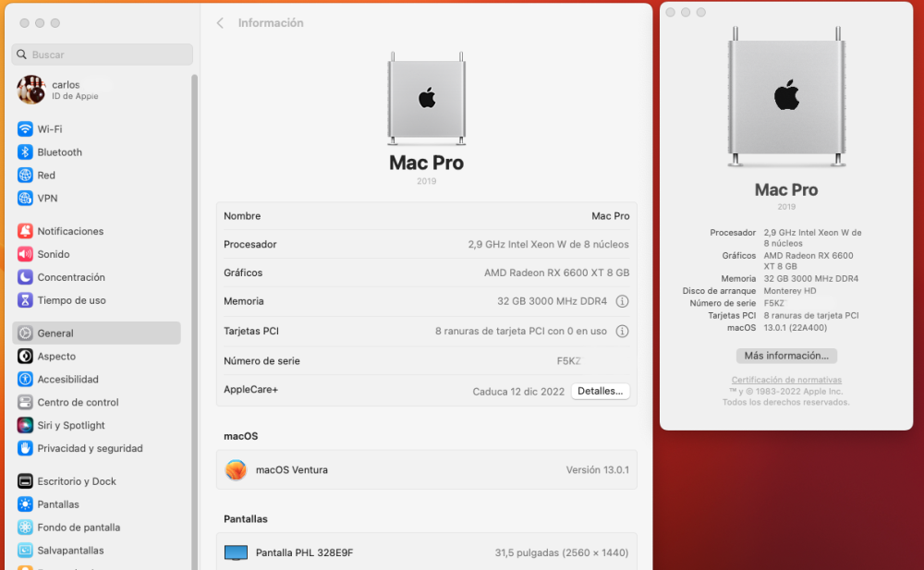
Task: Open Certificación de normativas link
Action: pos(786,380)
